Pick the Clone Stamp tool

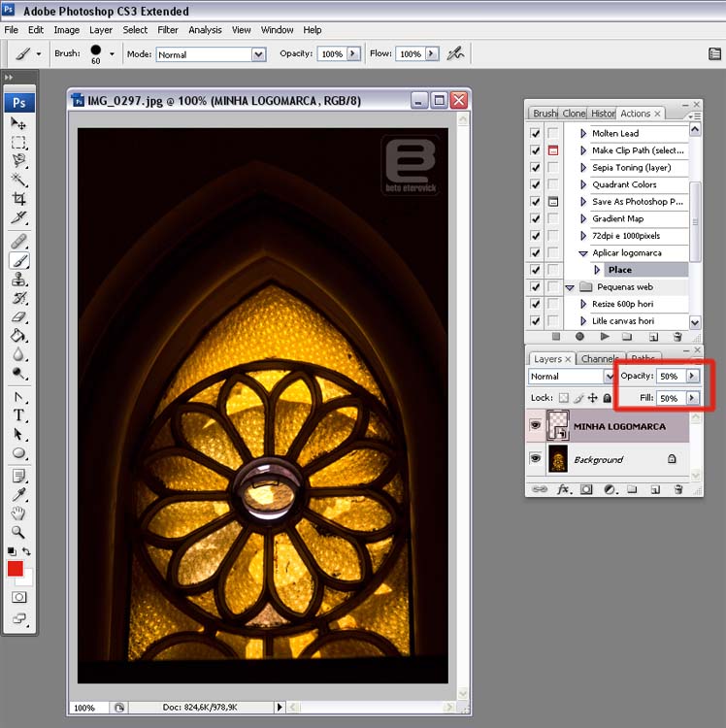(18, 279)
